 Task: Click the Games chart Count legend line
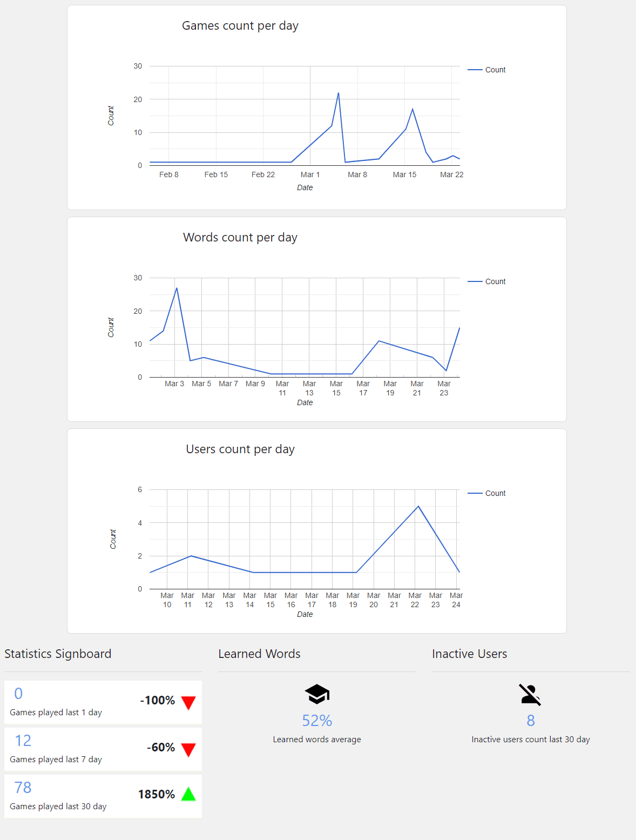point(475,70)
